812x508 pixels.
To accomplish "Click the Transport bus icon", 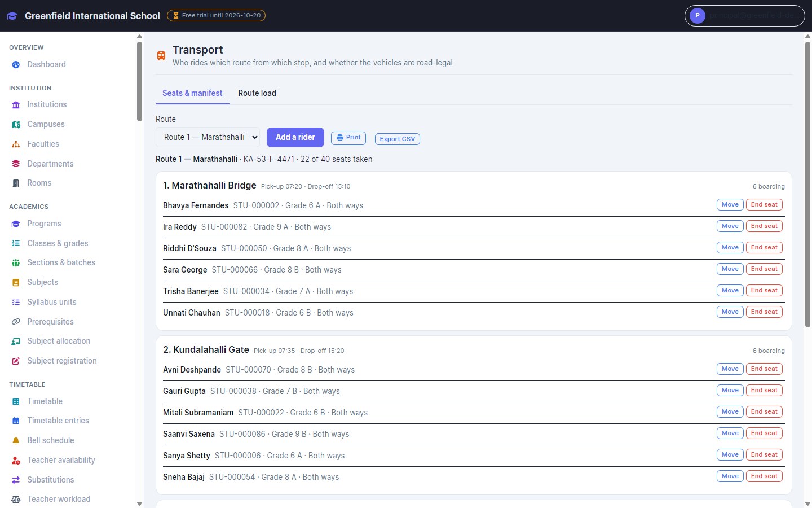I will (x=161, y=56).
